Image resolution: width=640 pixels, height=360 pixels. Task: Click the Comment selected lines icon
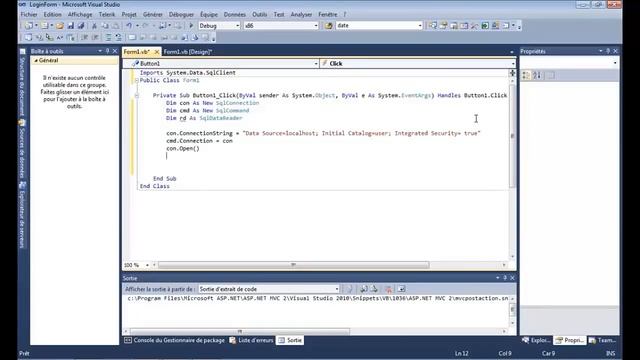tap(108, 38)
